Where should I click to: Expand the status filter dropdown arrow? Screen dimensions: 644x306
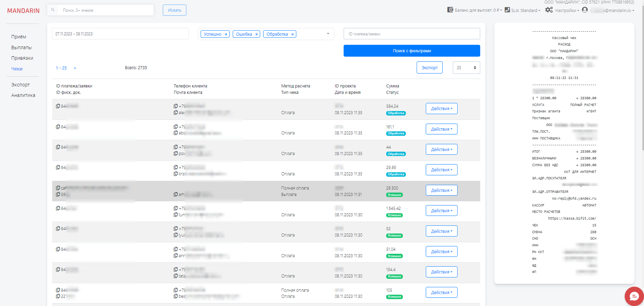pos(328,34)
